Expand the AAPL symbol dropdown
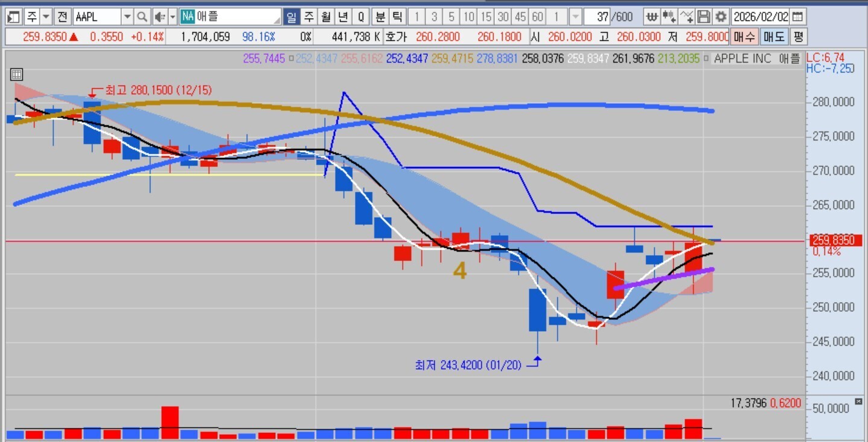This screenshot has width=868, height=442. [127, 16]
